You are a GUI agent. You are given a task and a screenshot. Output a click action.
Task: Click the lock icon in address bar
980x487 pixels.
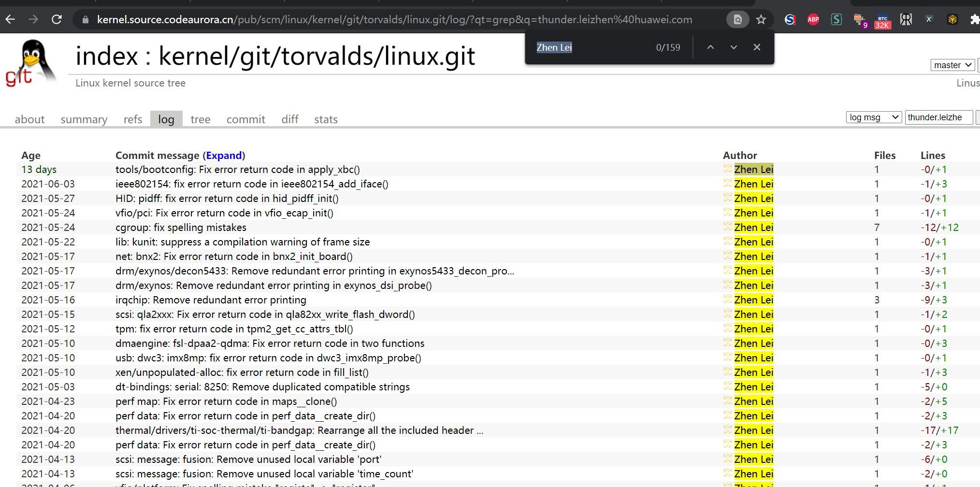point(86,20)
